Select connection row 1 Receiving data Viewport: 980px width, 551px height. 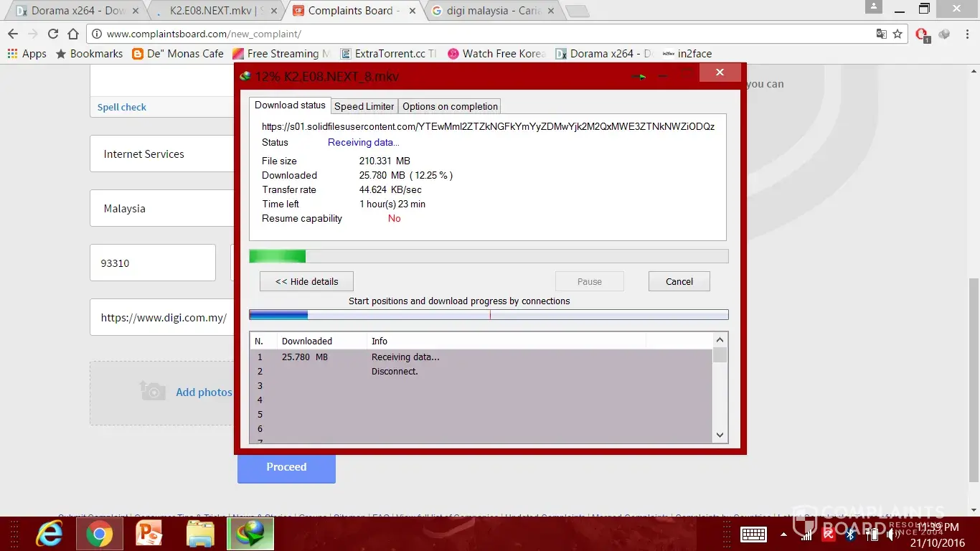pos(481,357)
